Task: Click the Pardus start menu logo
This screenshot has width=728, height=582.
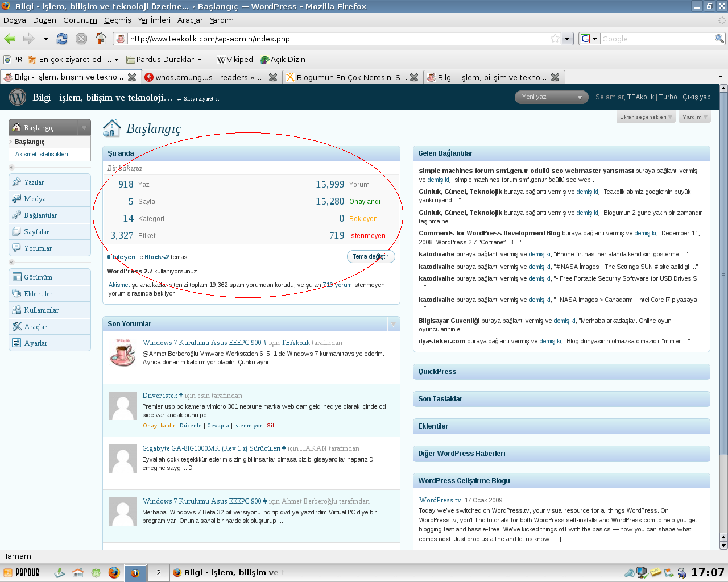Action: [x=22, y=572]
